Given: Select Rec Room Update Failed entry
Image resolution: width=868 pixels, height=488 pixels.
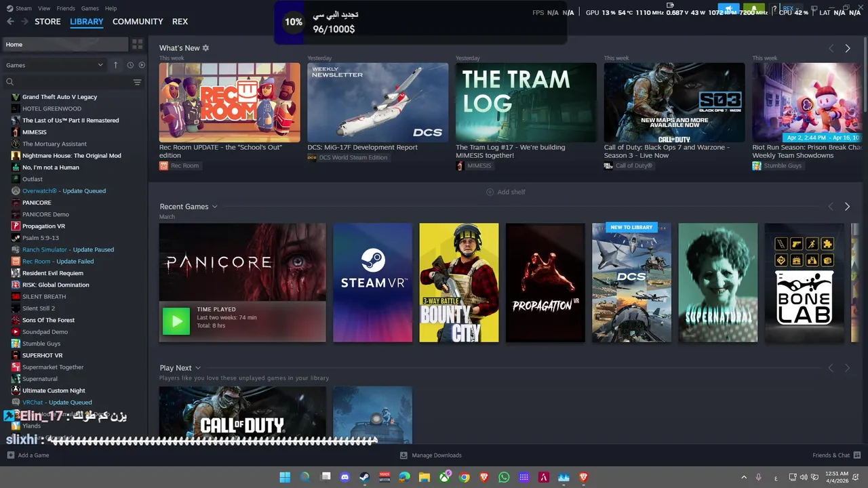Looking at the screenshot, I should pos(58,262).
